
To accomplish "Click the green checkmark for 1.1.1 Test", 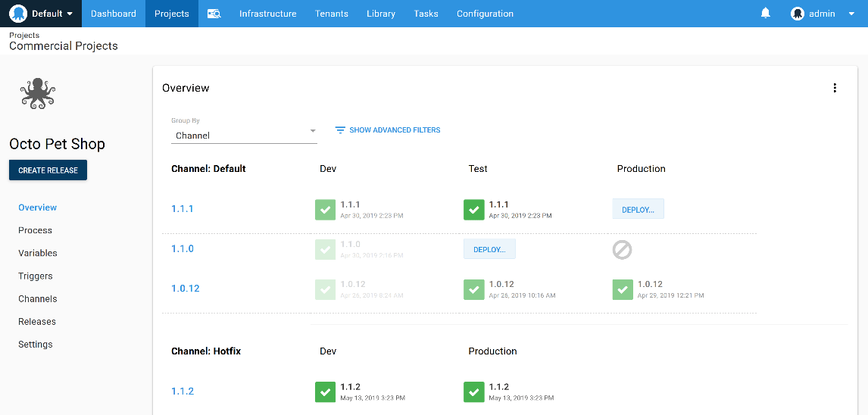I will 474,210.
